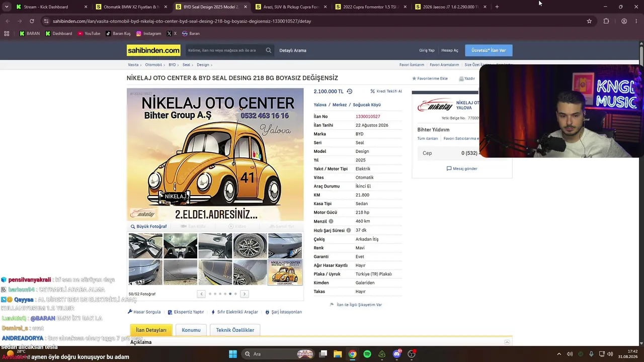
Task: Open Spotify from the taskbar
Action: tap(367, 354)
